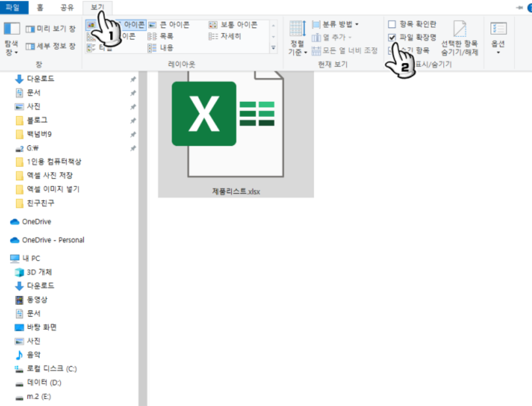Select 보통 아이콘 layout
532x406 pixels.
click(233, 25)
